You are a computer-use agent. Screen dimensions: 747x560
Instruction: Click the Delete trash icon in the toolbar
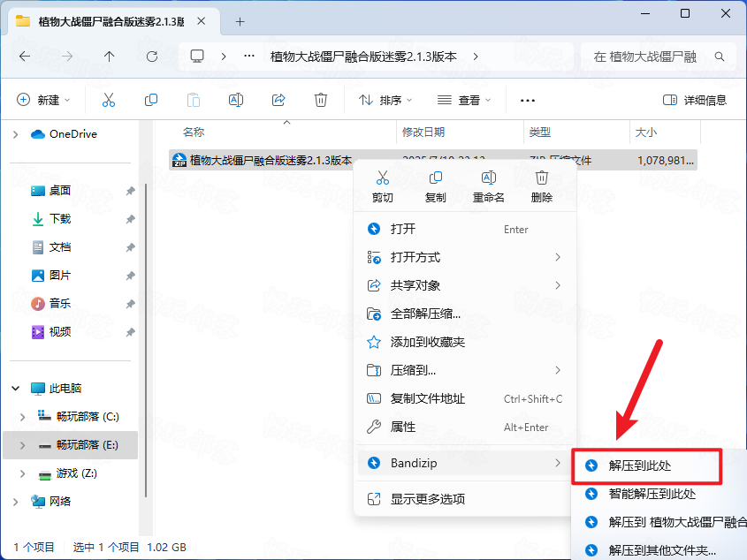pos(321,100)
